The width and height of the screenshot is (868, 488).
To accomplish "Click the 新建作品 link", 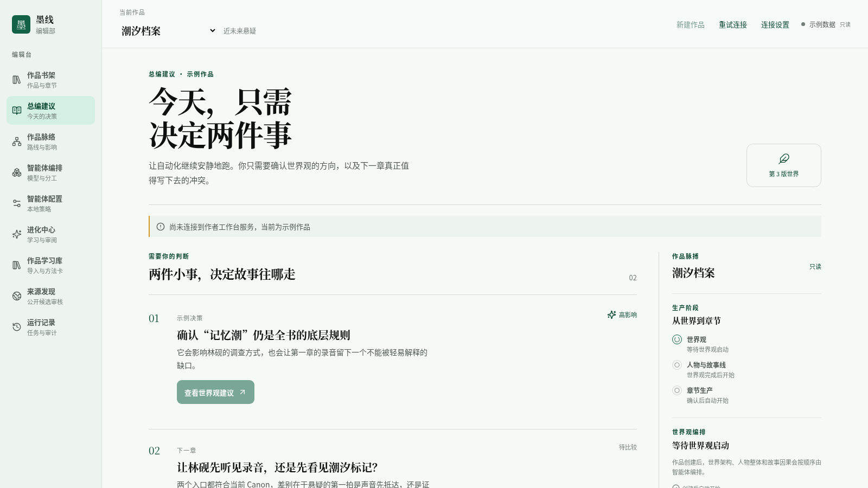I will point(690,25).
